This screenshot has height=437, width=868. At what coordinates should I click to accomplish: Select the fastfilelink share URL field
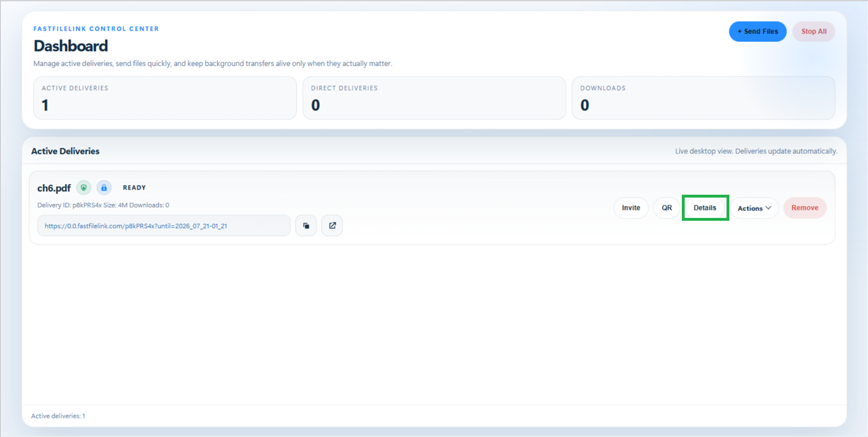pyautogui.click(x=164, y=225)
